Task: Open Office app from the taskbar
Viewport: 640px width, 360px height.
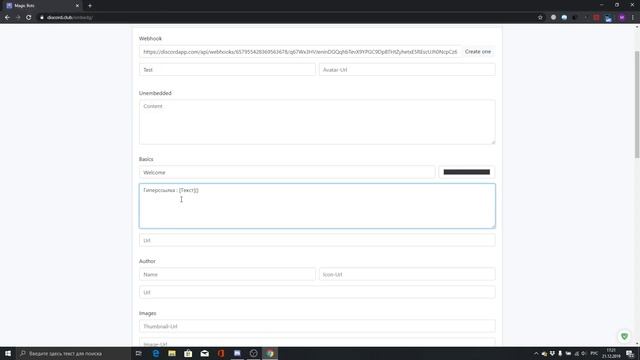Action: (221, 353)
